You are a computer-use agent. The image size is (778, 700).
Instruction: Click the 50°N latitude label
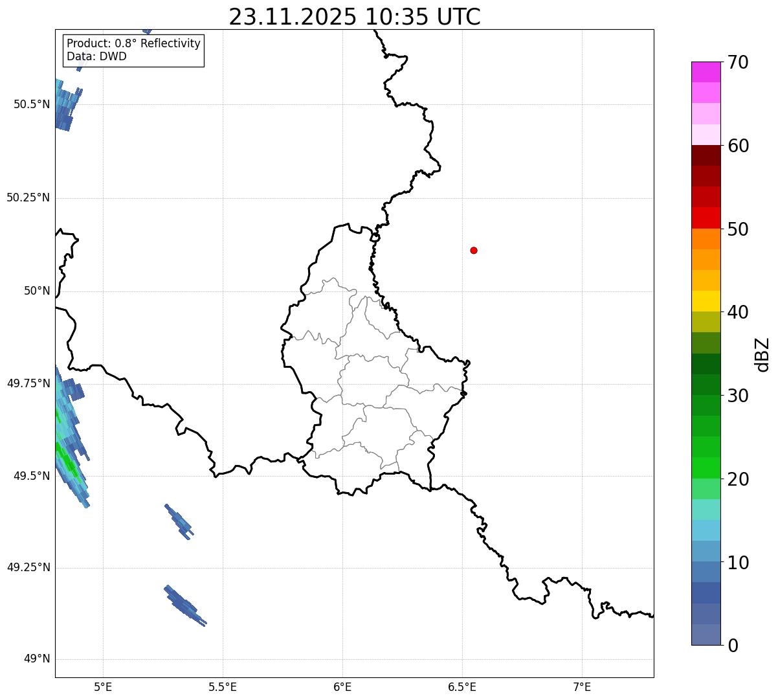tap(37, 291)
